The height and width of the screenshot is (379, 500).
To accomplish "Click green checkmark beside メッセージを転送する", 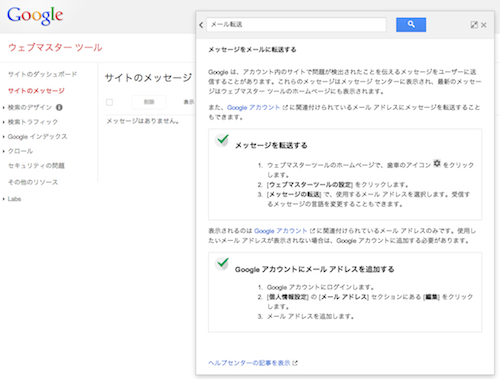I will 222,140.
